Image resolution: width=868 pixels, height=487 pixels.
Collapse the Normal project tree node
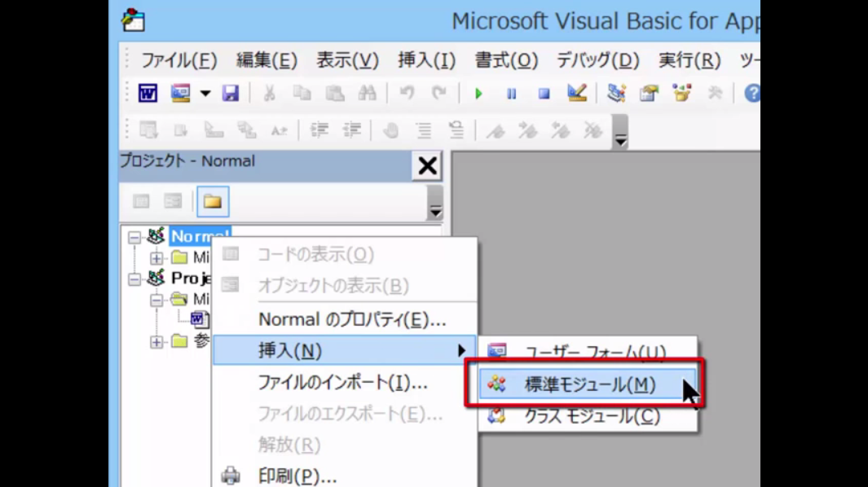pyautogui.click(x=134, y=237)
